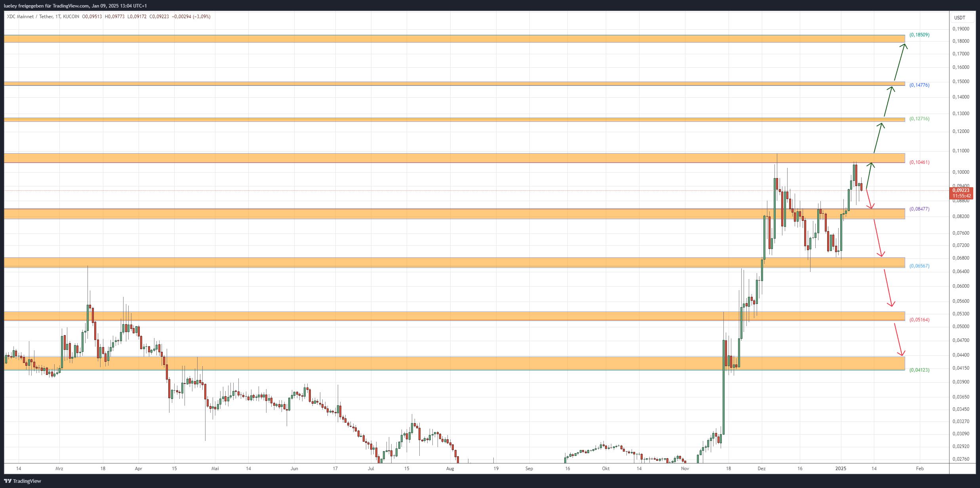The height and width of the screenshot is (488, 980).
Task: Click the short red arrow toward 0,08477 zone
Action: [869, 199]
